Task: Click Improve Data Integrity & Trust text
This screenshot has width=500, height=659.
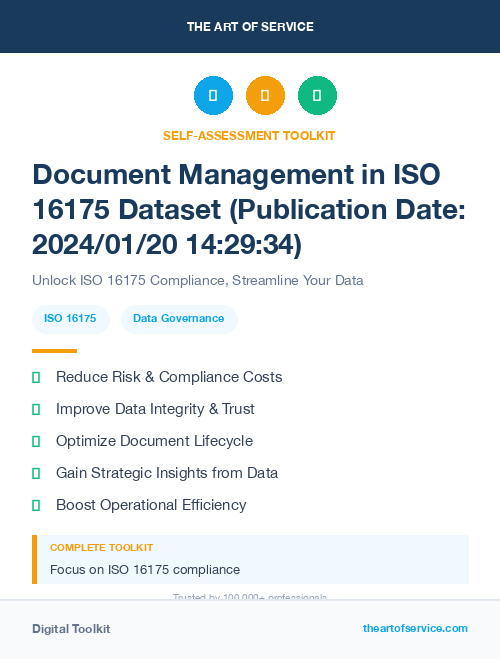Action: coord(155,409)
